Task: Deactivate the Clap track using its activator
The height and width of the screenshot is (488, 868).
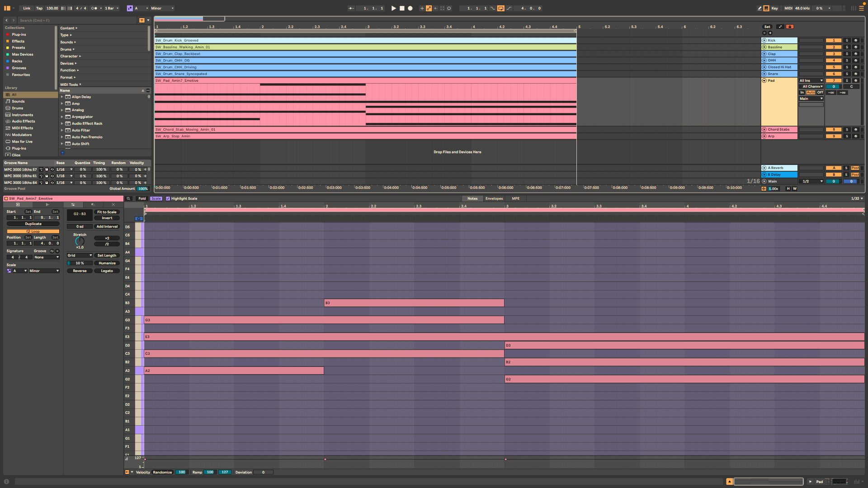Action: [834, 54]
